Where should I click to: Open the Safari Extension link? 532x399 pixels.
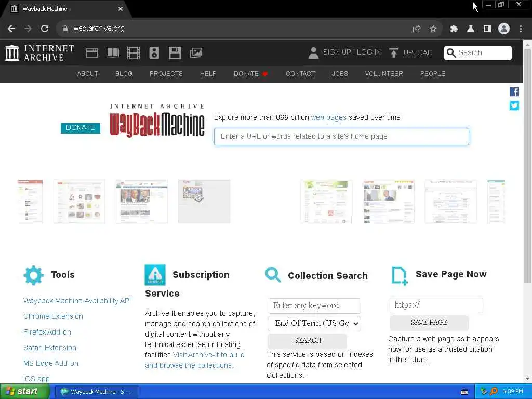(50, 348)
